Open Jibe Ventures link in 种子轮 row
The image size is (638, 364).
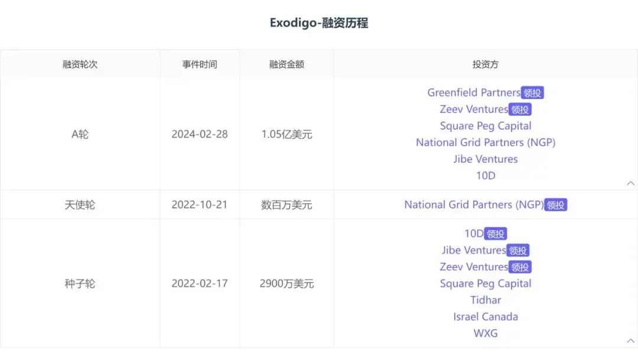(x=474, y=250)
